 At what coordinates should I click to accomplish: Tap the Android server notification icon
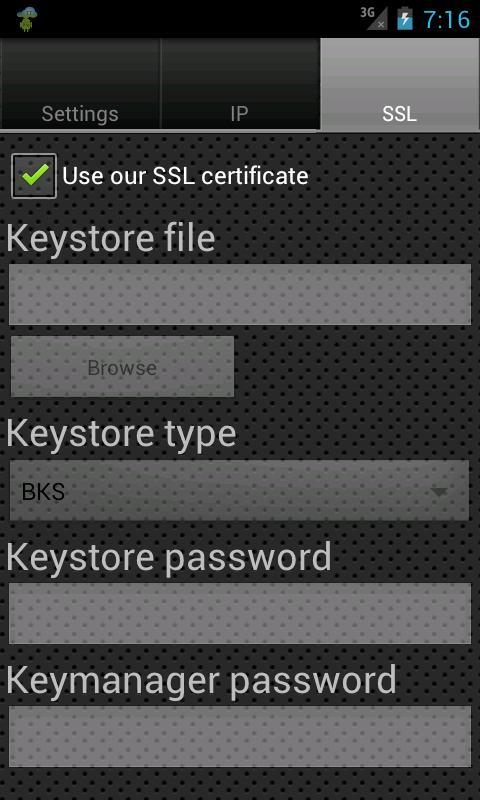point(26,19)
